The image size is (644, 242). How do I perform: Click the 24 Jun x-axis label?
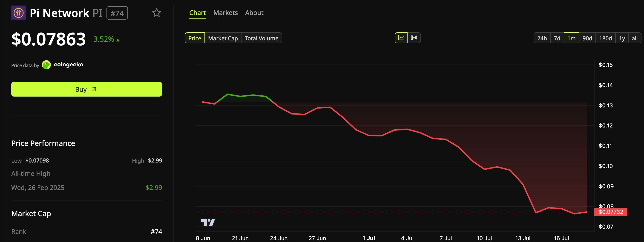pos(279,238)
